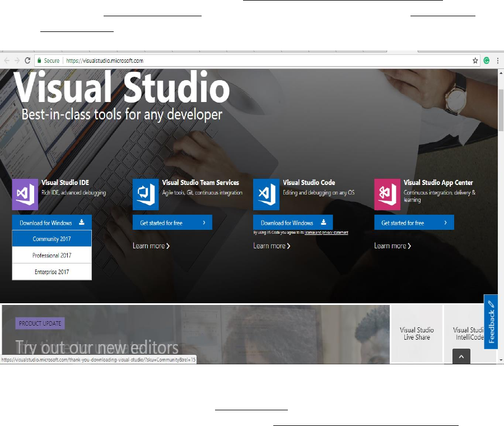Click Editing and debugging on any OS text
Screen dimensions: 504x426
pos(319,192)
